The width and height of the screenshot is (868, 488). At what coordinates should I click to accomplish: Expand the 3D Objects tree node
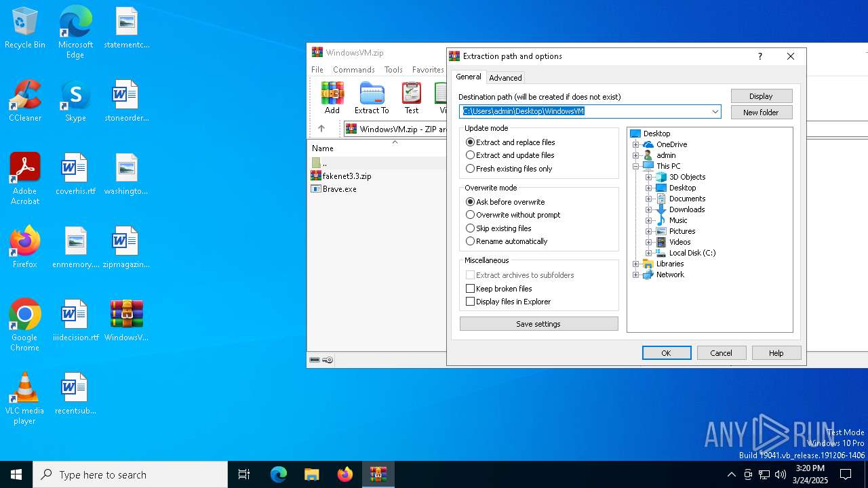coord(649,177)
